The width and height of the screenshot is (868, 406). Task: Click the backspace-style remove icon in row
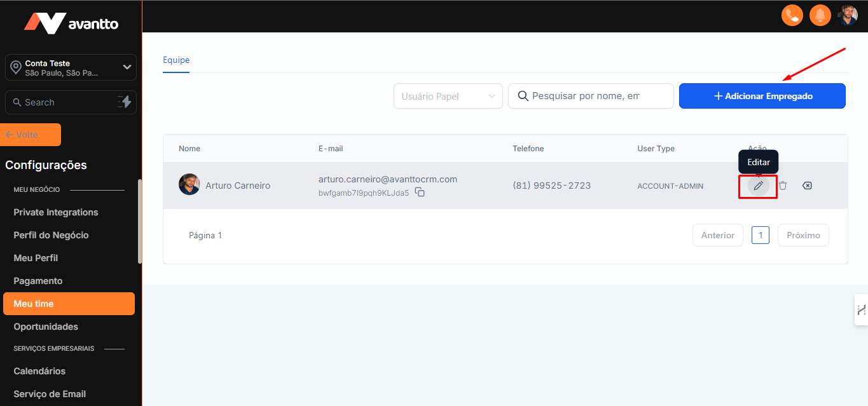coord(807,186)
